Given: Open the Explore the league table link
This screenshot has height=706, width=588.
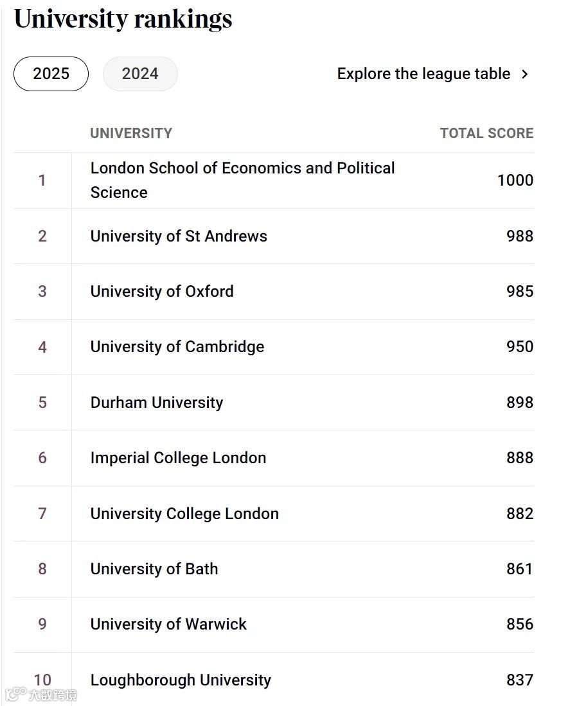Looking at the screenshot, I should [x=423, y=74].
